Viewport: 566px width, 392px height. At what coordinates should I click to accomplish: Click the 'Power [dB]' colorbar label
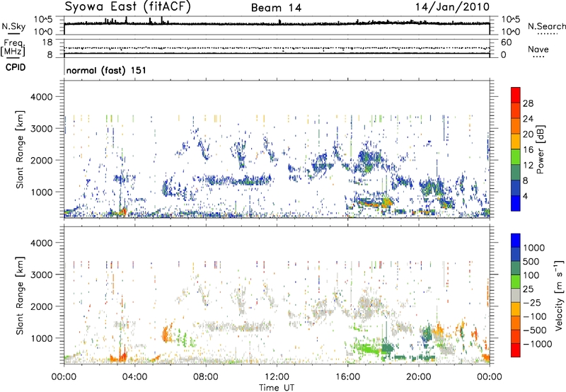(540, 149)
